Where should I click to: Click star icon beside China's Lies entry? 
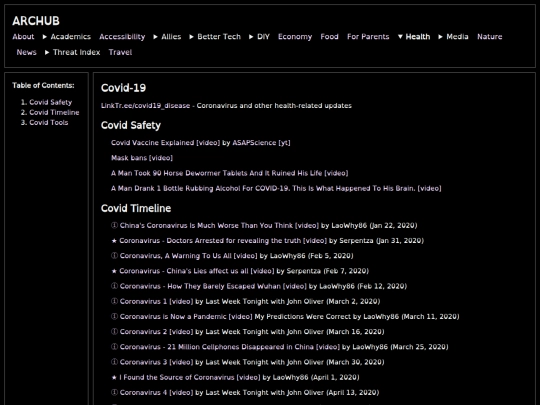pyautogui.click(x=114, y=271)
